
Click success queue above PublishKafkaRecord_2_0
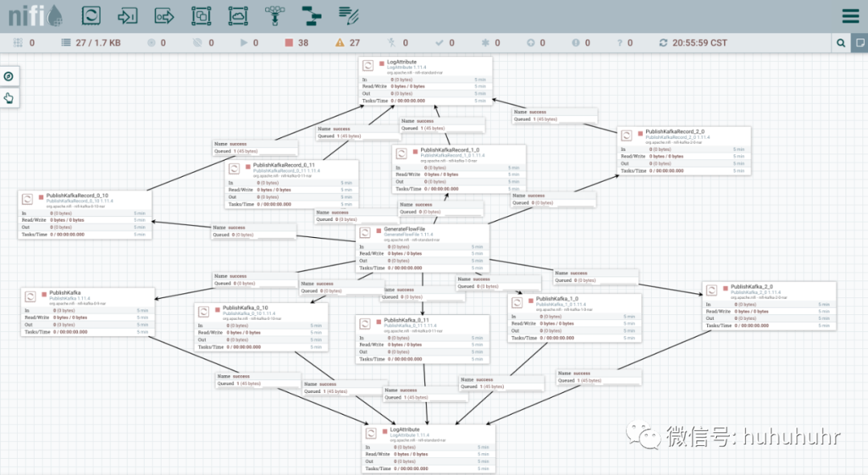(555, 115)
